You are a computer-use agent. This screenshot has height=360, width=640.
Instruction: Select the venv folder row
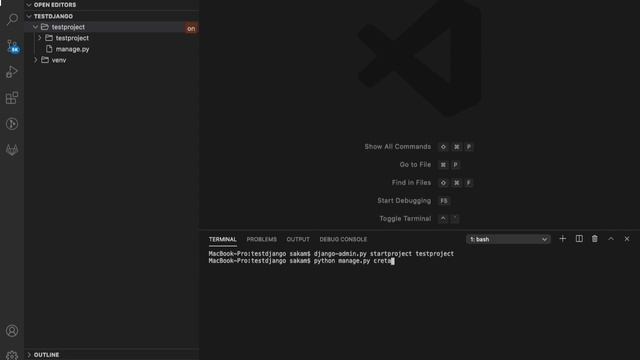pyautogui.click(x=111, y=60)
